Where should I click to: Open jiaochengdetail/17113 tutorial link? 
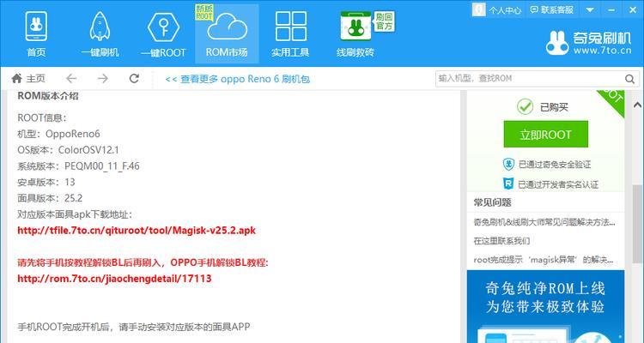(x=114, y=279)
